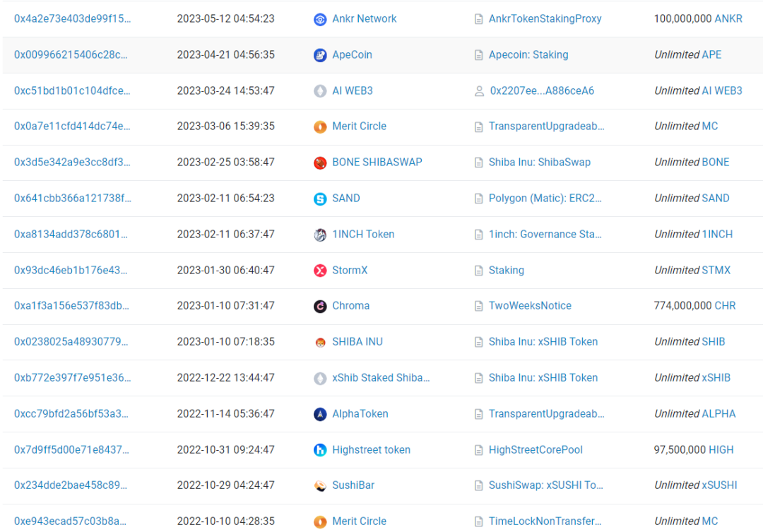Screen dimensions: 763x532
Task: Open the Ankr Network token link
Action: pyautogui.click(x=365, y=18)
